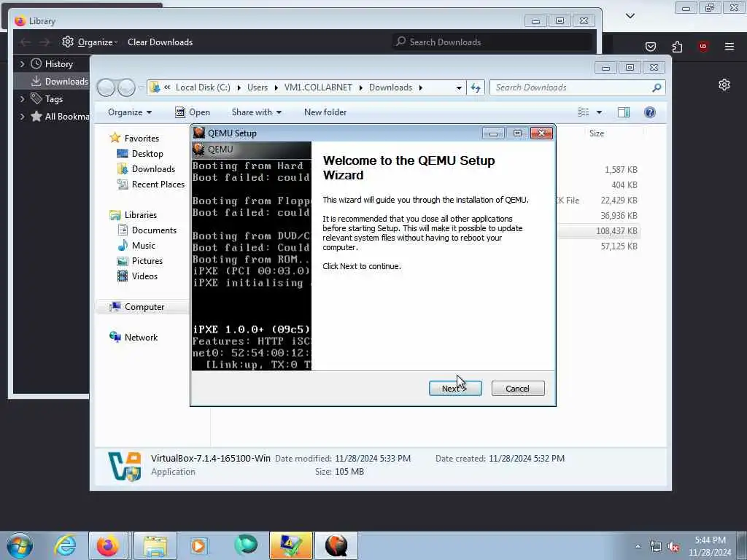Click the uBlock Origin toolbar icon
747x560 pixels.
pyautogui.click(x=703, y=47)
